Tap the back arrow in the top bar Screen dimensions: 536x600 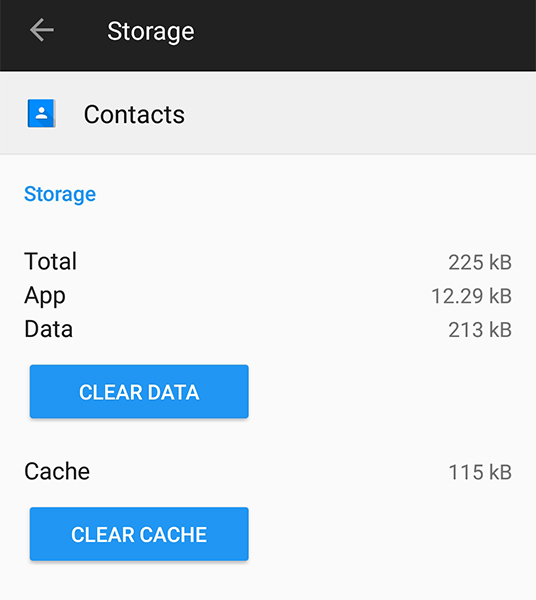42,30
